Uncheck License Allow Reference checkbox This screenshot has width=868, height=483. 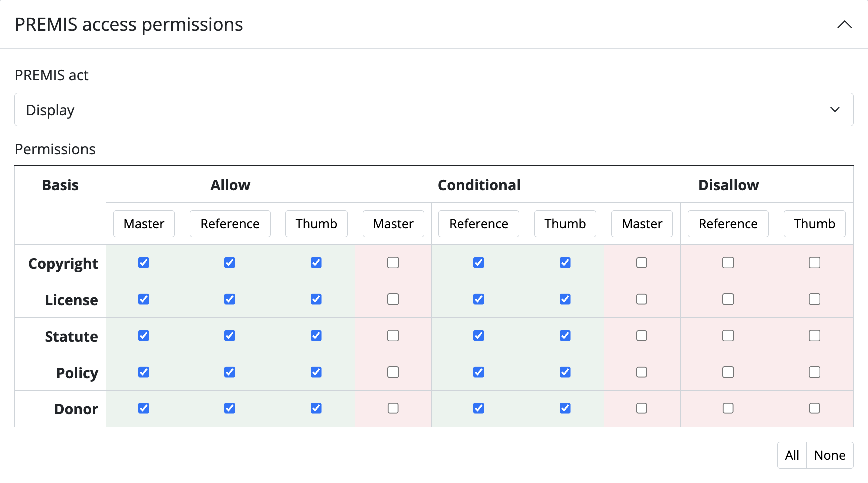pos(230,299)
